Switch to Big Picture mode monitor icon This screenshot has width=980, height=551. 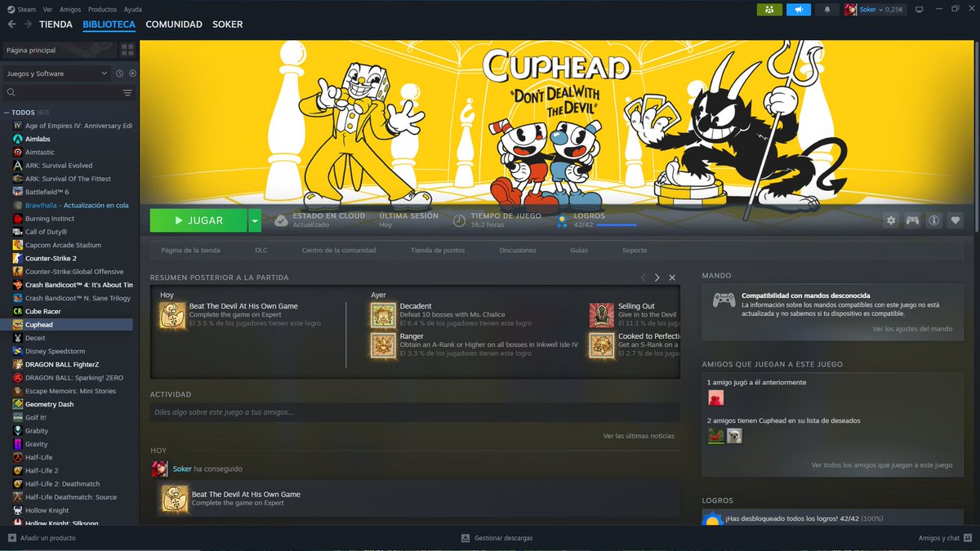[x=919, y=9]
